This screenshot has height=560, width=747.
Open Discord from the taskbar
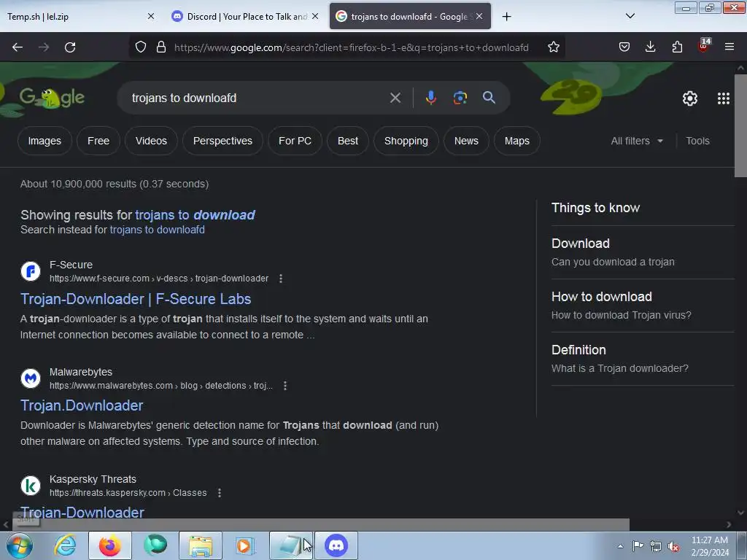tap(336, 545)
